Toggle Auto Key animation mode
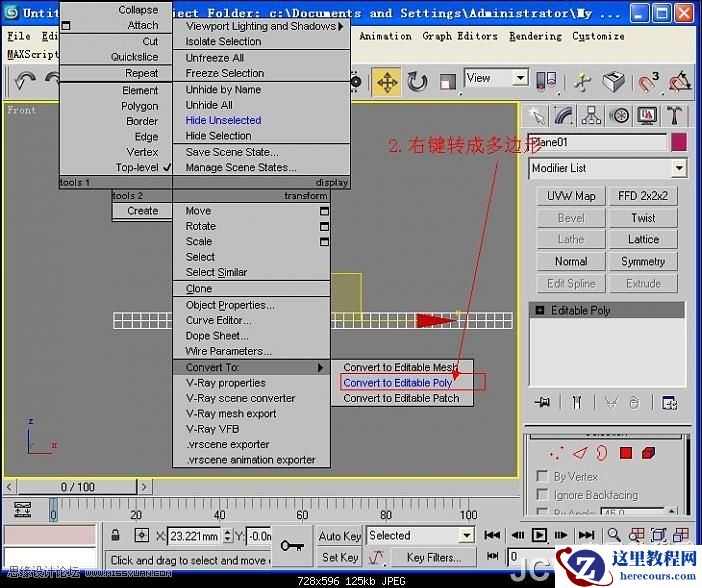 pyautogui.click(x=339, y=536)
